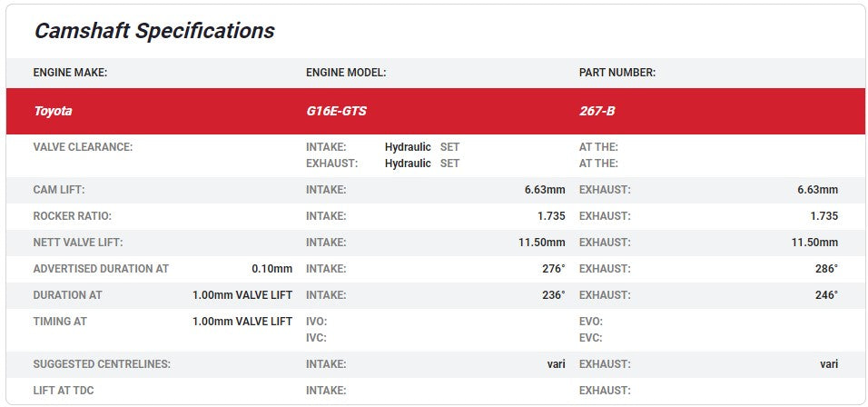Select the intake Hydraulic clearance value

pos(408,147)
